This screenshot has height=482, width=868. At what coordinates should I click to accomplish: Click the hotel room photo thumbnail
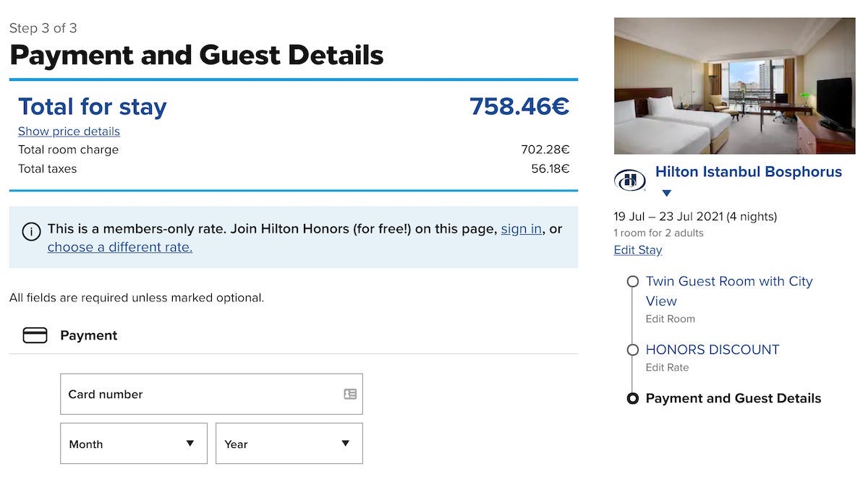pyautogui.click(x=734, y=85)
